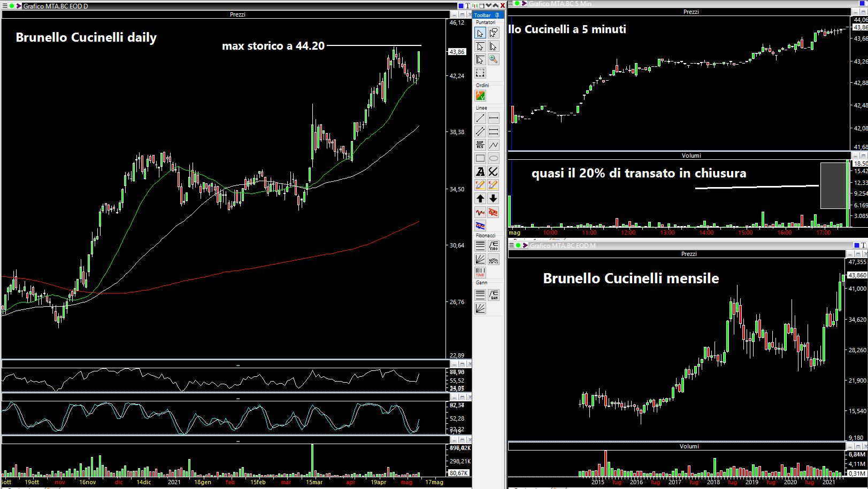Open the Ordini buy/sell tool
Viewport: 868px width, 489px height.
click(480, 96)
